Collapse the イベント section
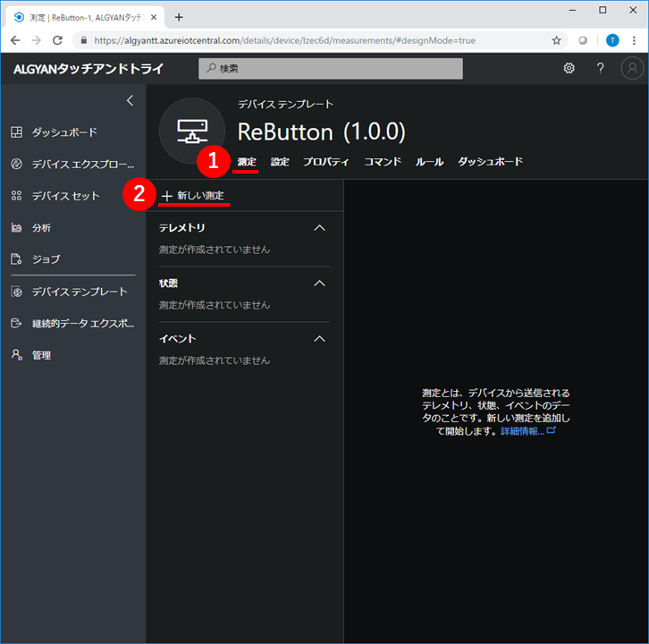Image resolution: width=649 pixels, height=644 pixels. tap(319, 339)
